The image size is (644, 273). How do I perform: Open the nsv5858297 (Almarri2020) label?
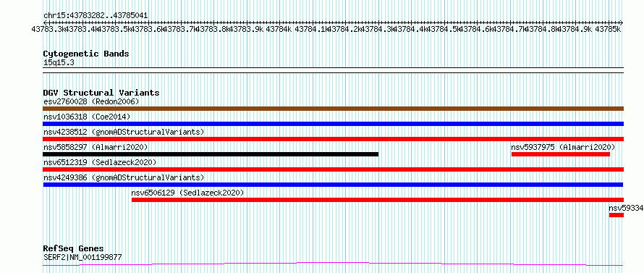pyautogui.click(x=96, y=147)
